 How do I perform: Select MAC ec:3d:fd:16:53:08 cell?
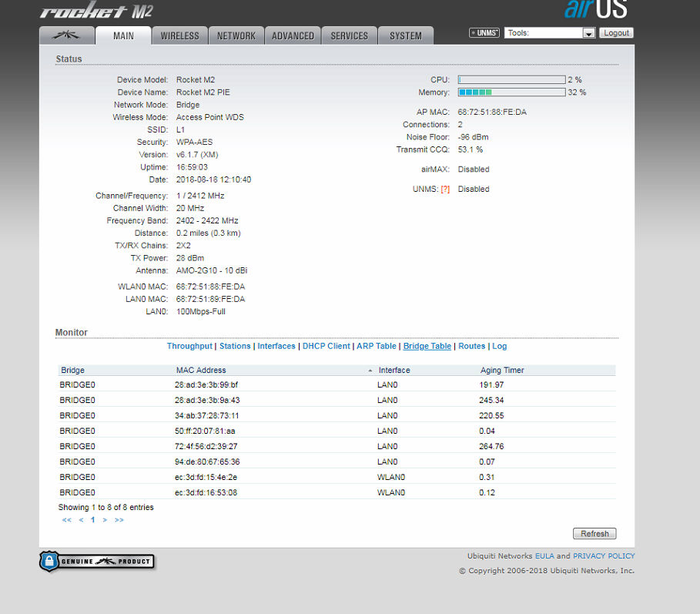pos(206,492)
